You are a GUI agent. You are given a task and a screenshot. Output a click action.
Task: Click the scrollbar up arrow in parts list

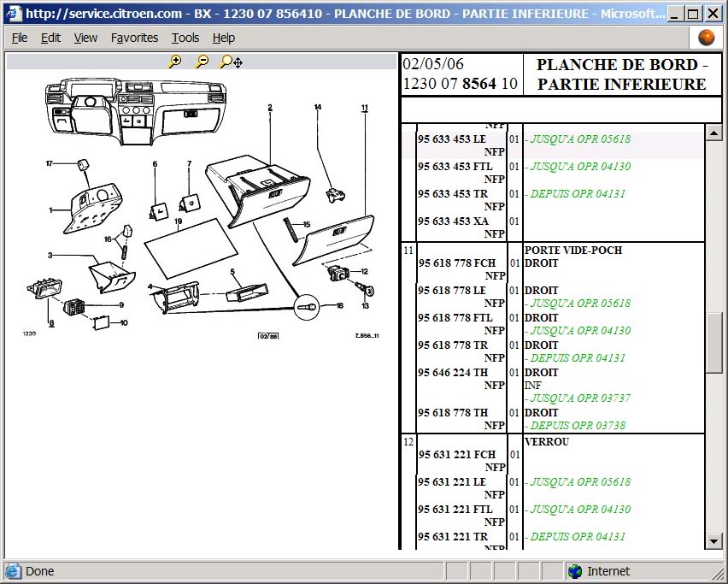pos(713,133)
